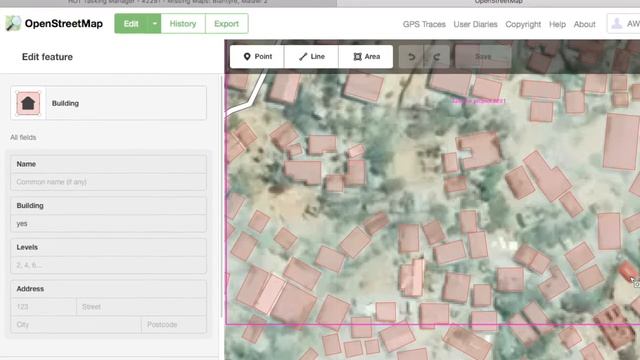Click the Address Postcode field
The width and height of the screenshot is (640, 360).
pyautogui.click(x=174, y=324)
